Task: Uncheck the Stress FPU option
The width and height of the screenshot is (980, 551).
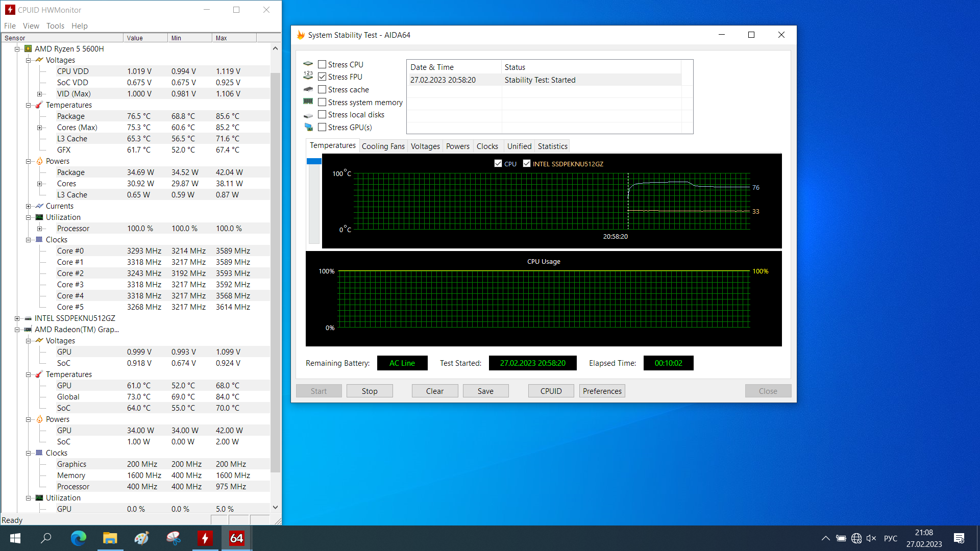Action: pyautogui.click(x=322, y=77)
